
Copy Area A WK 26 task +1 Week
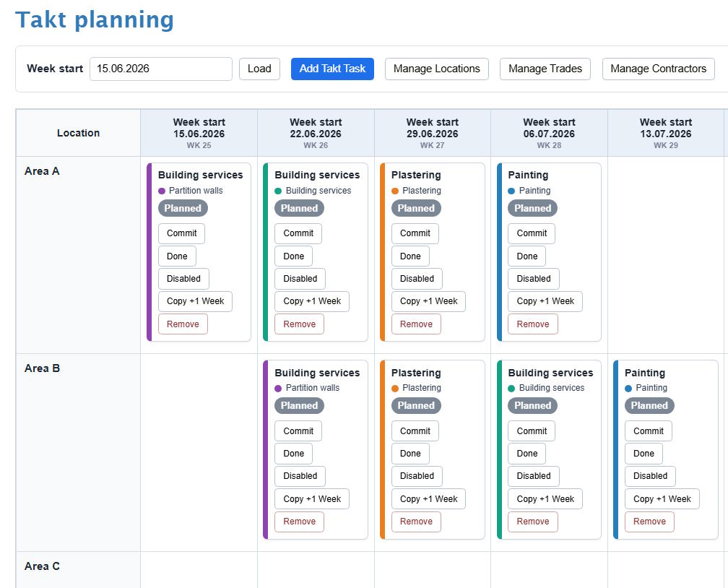click(x=311, y=301)
